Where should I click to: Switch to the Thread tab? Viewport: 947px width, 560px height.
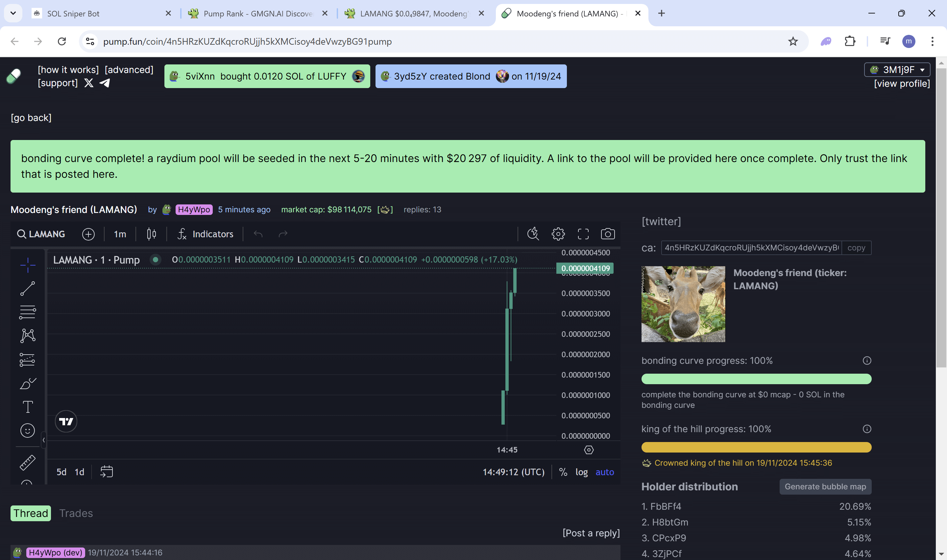coord(31,513)
